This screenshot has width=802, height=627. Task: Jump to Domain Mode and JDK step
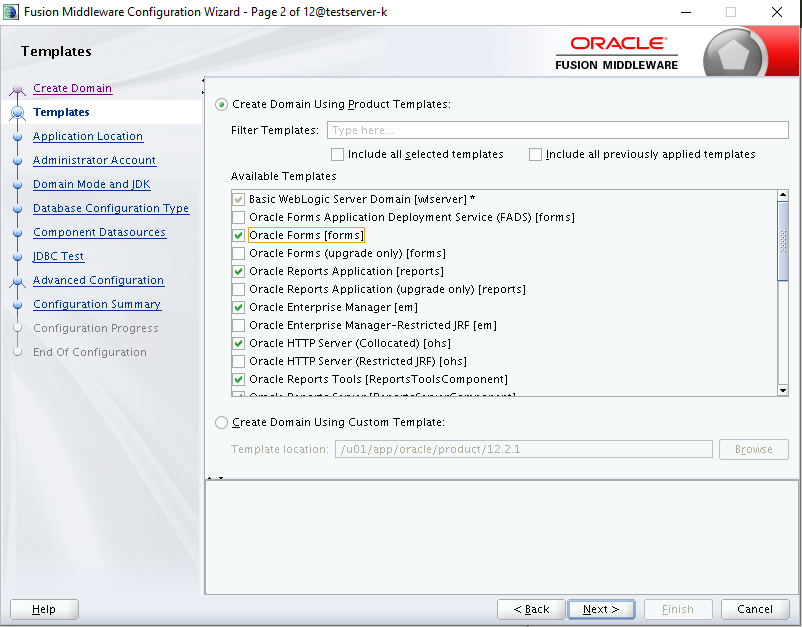click(x=92, y=185)
